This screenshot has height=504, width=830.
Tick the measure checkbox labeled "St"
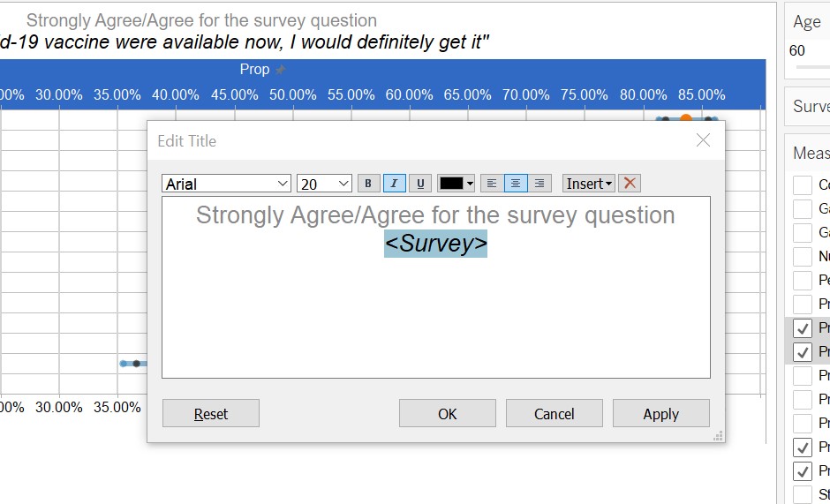(803, 494)
